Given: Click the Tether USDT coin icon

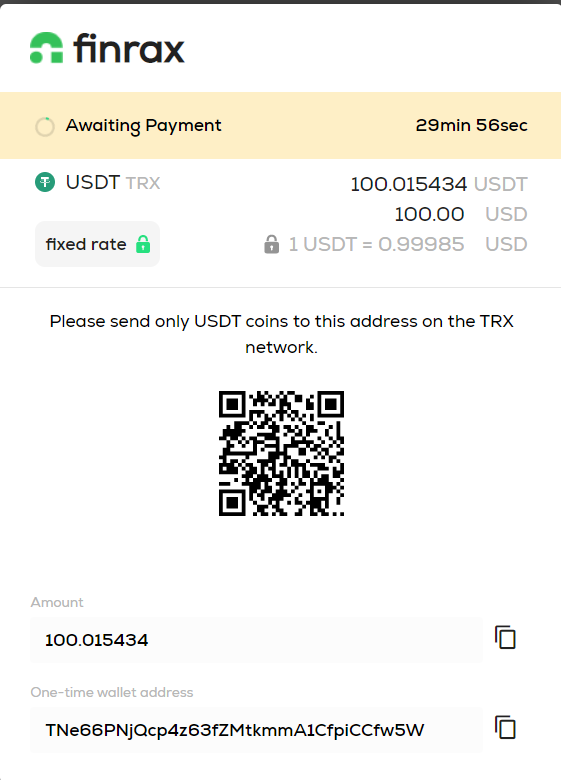Looking at the screenshot, I should (x=45, y=182).
